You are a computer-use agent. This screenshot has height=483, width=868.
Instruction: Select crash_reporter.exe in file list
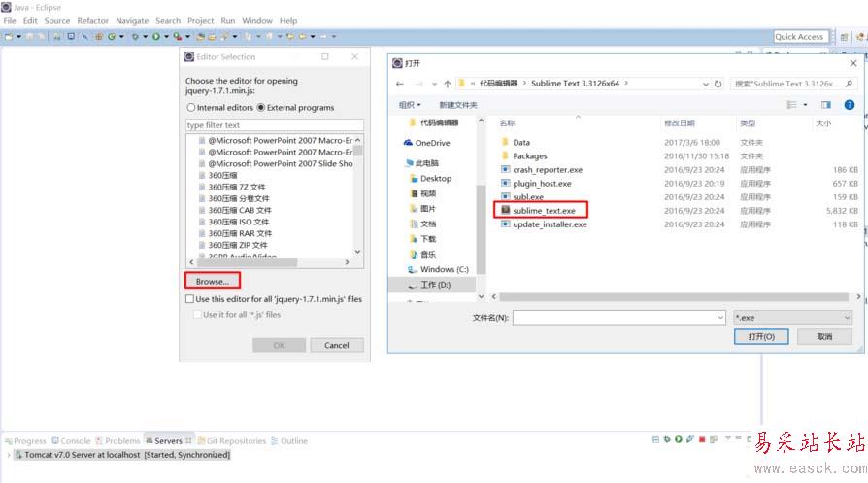click(x=542, y=170)
